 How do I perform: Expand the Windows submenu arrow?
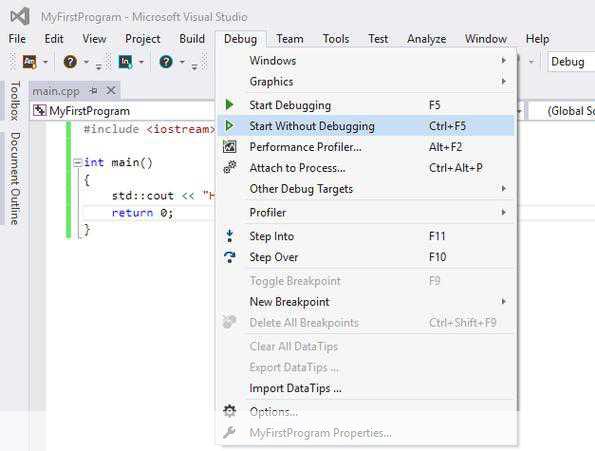click(x=504, y=60)
